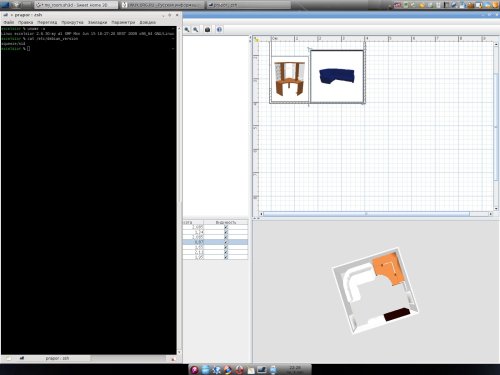Switch to the prapor zsh taskbar entry

[248, 5]
